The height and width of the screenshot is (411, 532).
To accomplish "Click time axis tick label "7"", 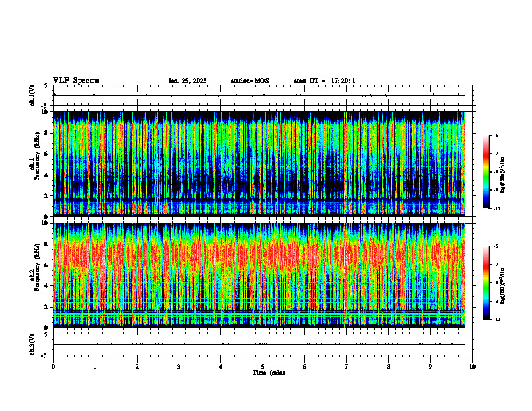I will pos(347,367).
